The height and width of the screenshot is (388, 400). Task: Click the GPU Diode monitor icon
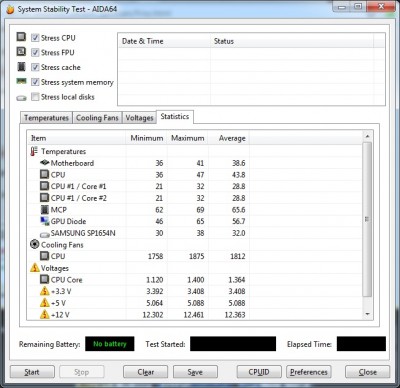[45, 221]
